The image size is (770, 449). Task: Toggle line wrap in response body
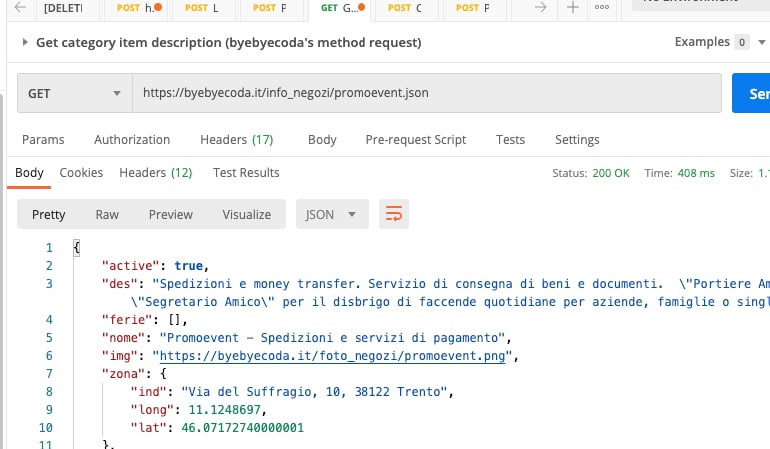[x=394, y=214]
